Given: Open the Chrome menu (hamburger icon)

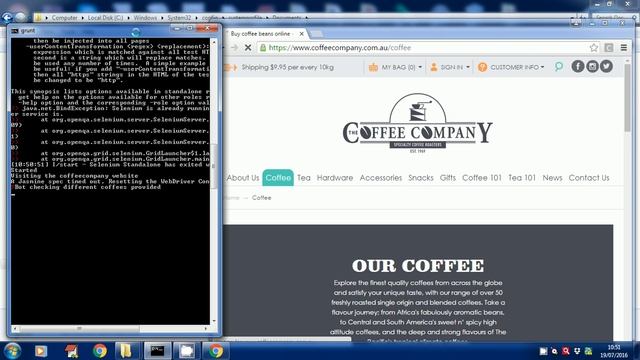Looking at the screenshot, I should click(x=624, y=48).
